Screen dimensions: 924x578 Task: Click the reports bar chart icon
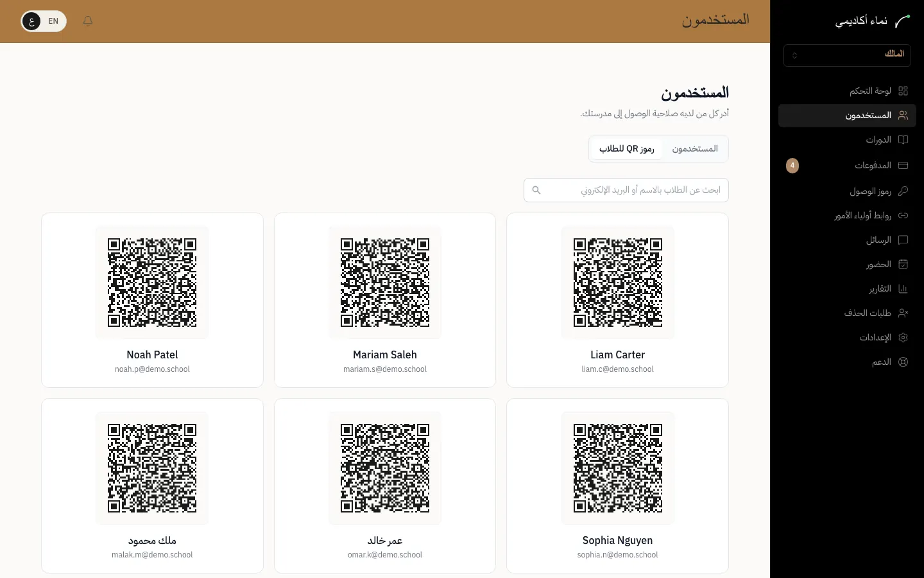903,289
